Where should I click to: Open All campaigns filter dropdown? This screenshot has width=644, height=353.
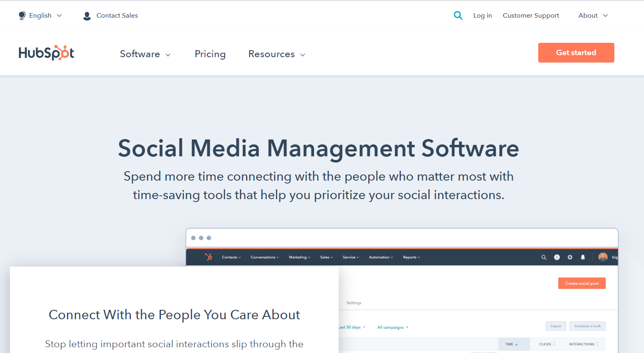[393, 327]
